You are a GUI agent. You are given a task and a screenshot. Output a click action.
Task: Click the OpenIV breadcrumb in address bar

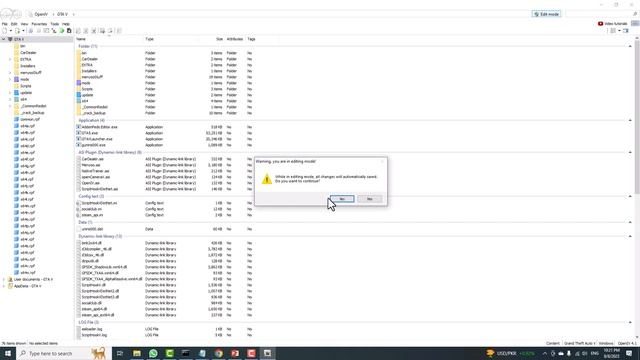coord(41,14)
